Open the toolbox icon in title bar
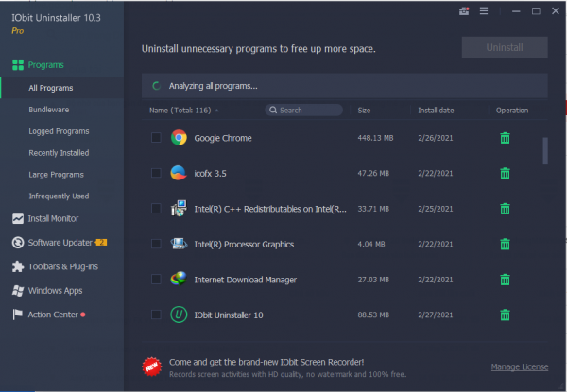 464,11
